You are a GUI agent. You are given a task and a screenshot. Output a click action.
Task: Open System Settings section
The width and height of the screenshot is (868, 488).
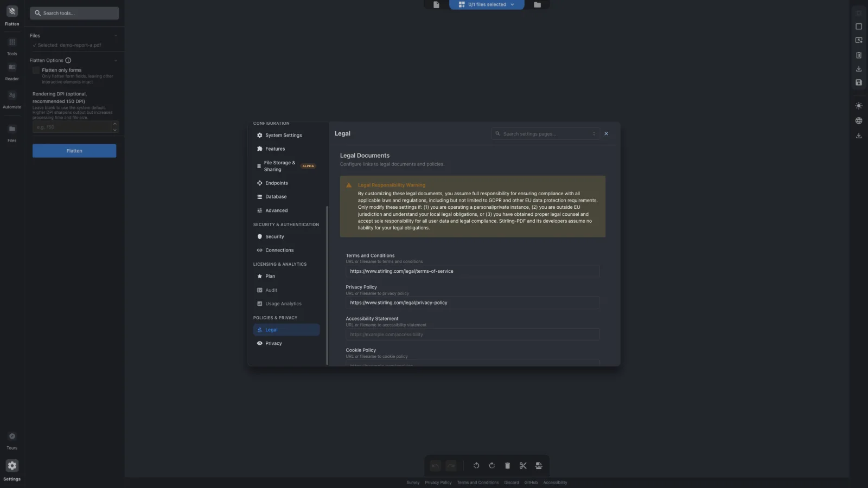click(x=286, y=136)
